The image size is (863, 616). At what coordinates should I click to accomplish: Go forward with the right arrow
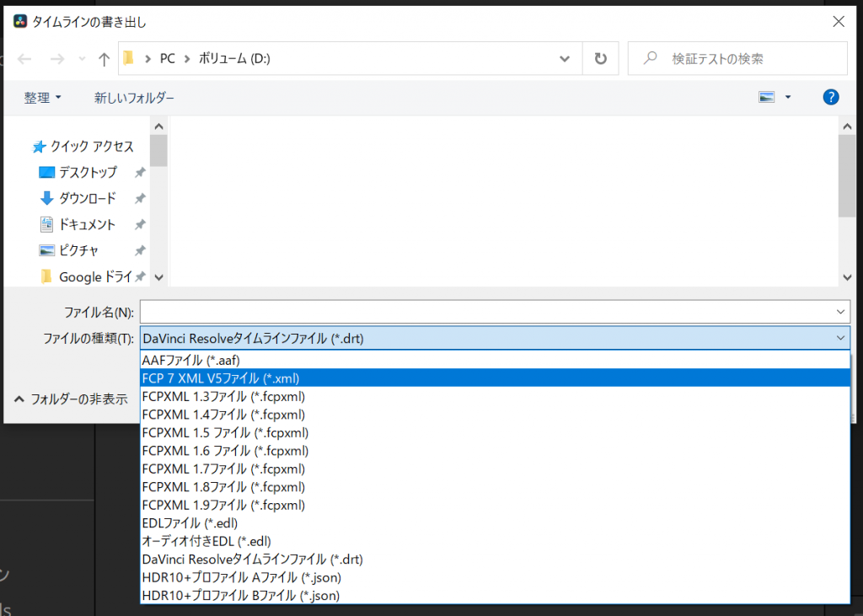pyautogui.click(x=56, y=58)
